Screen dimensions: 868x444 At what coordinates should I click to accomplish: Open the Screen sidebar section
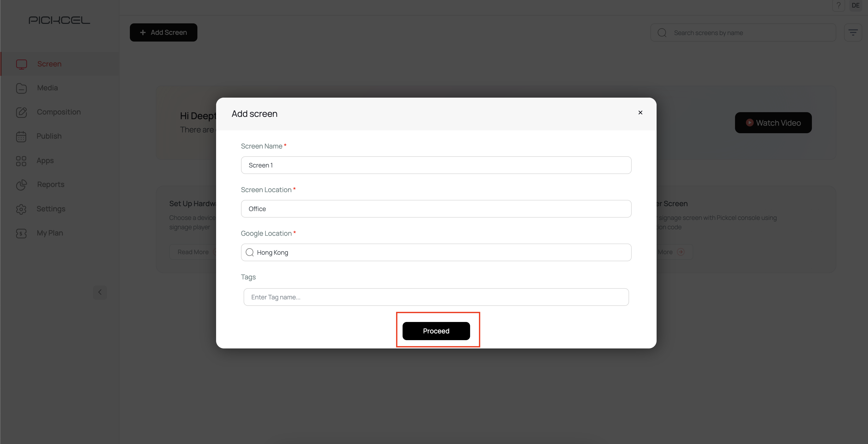(60, 64)
